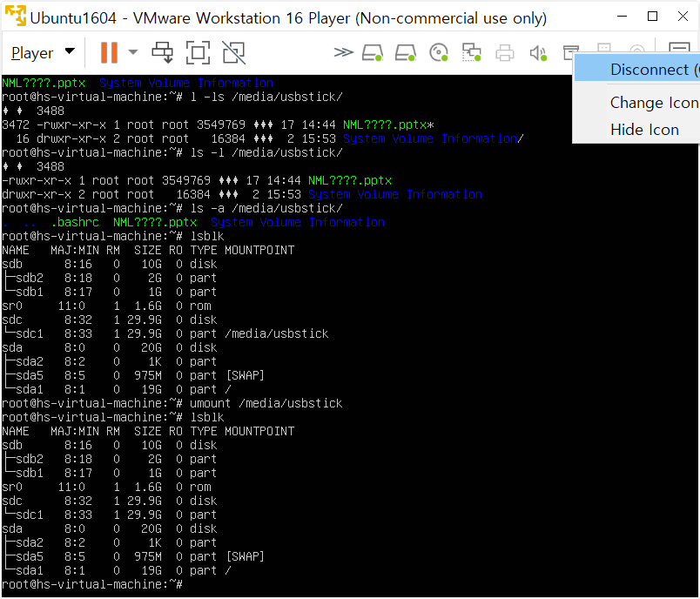
Task: Click 'NML????.pptx*' with trailing asterisk
Action: (388, 125)
